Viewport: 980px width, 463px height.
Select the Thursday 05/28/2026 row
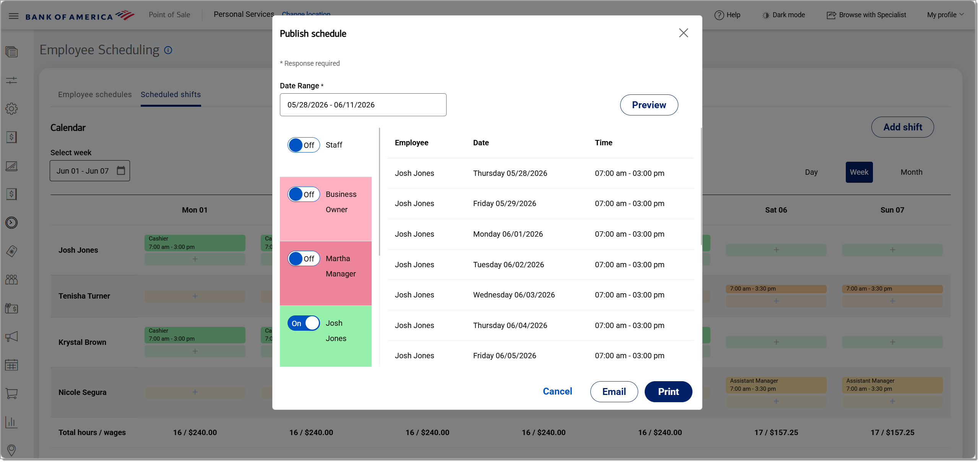[540, 173]
